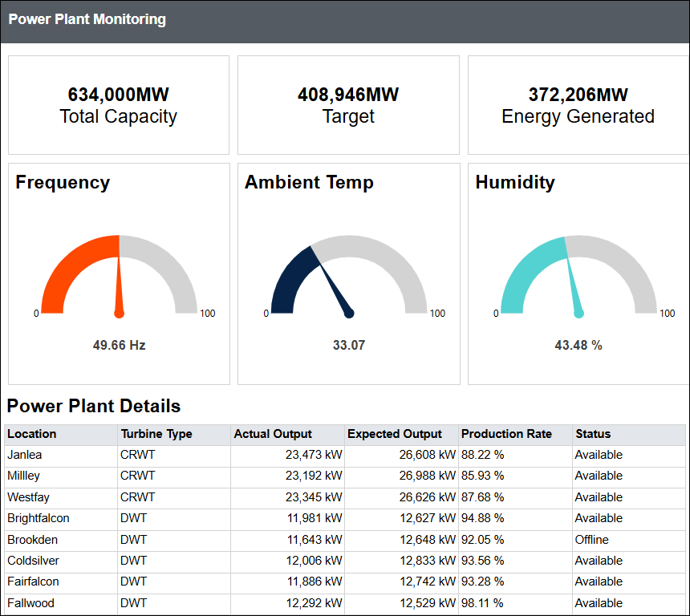Select the 408,946MW Target card
690x616 pixels.
348,105
